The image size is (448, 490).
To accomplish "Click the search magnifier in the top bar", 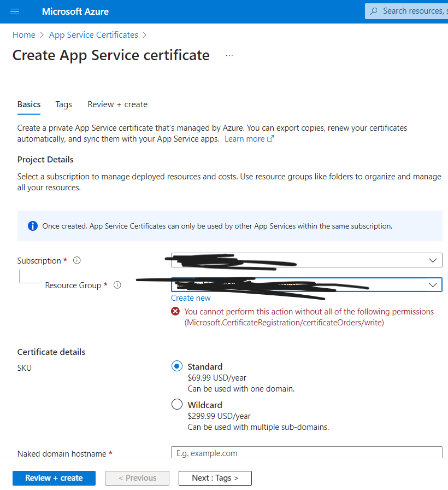I will click(374, 11).
